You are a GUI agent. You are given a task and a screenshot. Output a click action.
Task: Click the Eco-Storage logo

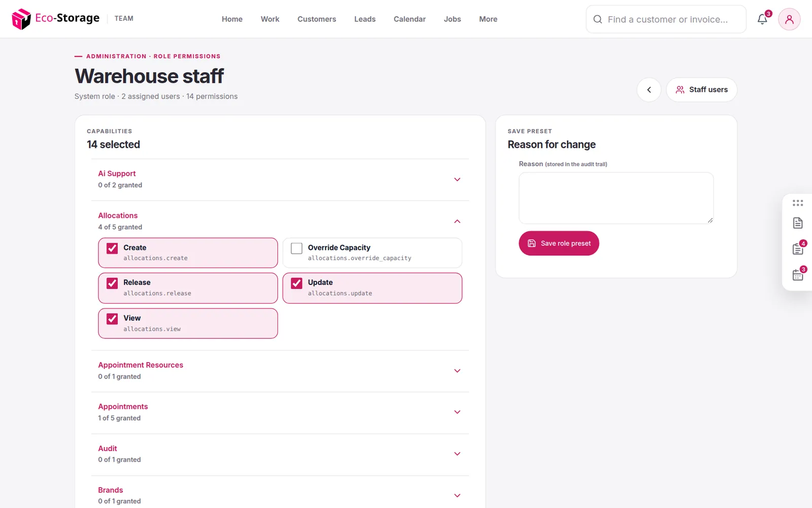tap(56, 19)
